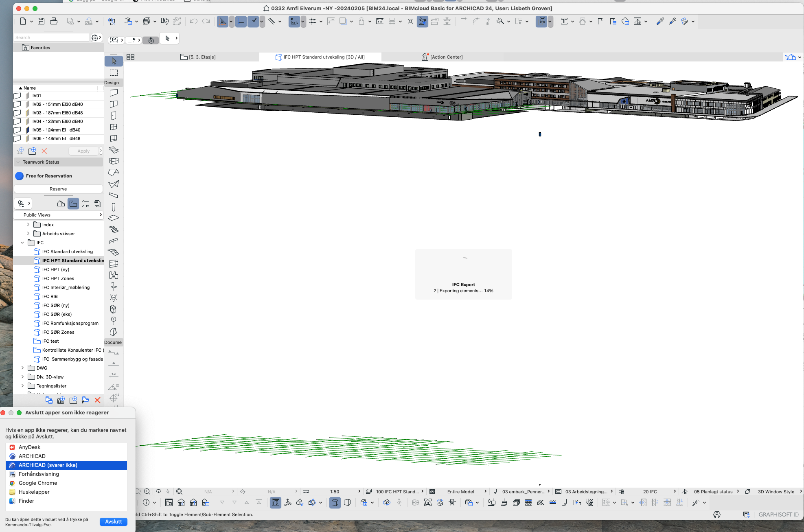Image resolution: width=804 pixels, height=532 pixels.
Task: Toggle checkbox beside IV05 - 124mm EI
Action: pyautogui.click(x=17, y=130)
